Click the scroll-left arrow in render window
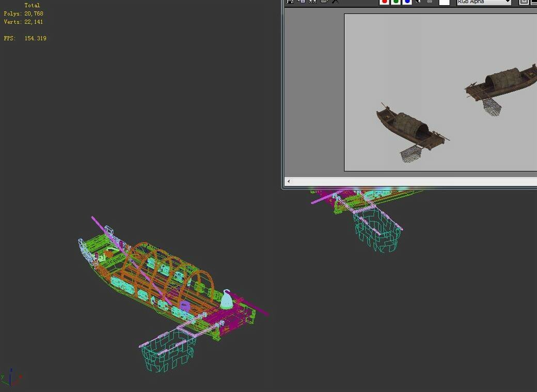Viewport: 537px width, 392px height. coord(288,181)
